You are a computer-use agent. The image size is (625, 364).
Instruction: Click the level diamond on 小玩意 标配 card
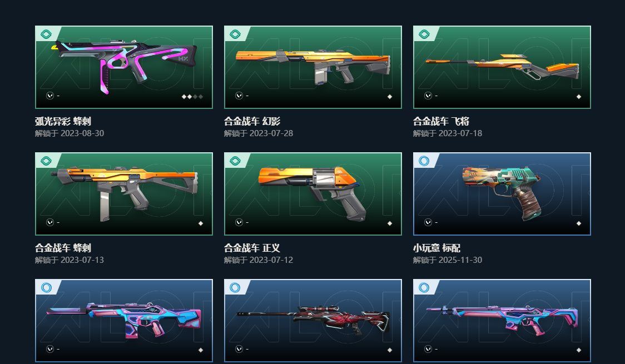pyautogui.click(x=579, y=223)
